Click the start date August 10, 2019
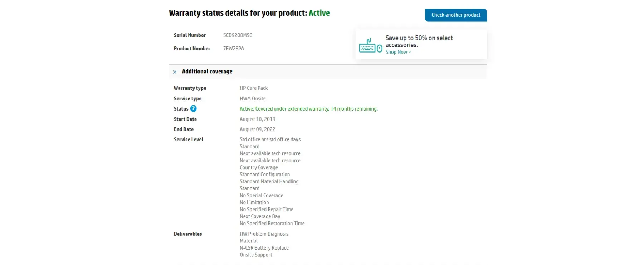 [x=257, y=119]
